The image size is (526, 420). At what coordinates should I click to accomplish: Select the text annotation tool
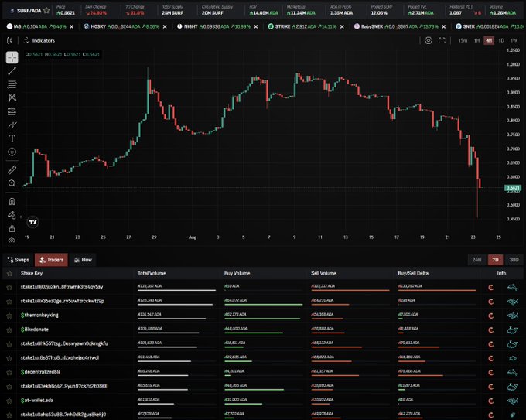[x=12, y=138]
